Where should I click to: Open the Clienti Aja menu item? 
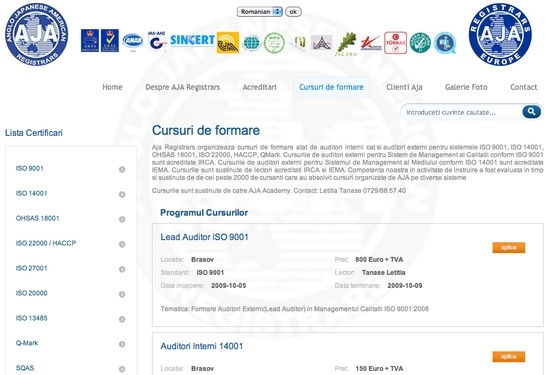coord(404,87)
